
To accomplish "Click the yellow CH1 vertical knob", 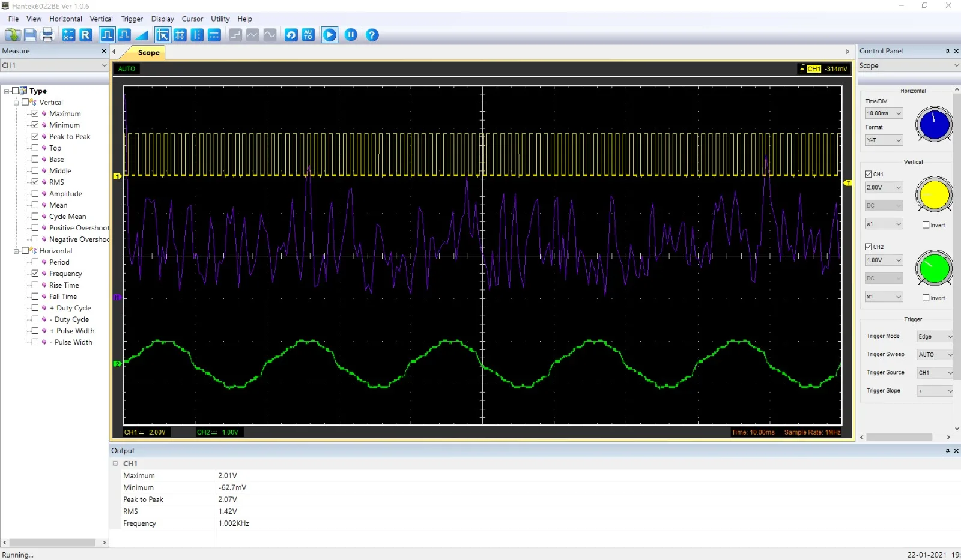I will pyautogui.click(x=934, y=195).
